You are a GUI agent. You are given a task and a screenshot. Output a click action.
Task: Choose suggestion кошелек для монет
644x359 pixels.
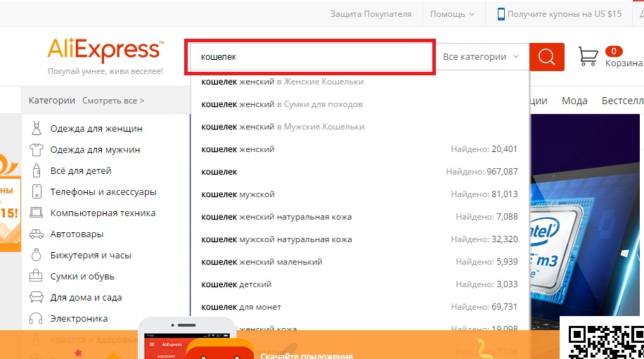[241, 307]
